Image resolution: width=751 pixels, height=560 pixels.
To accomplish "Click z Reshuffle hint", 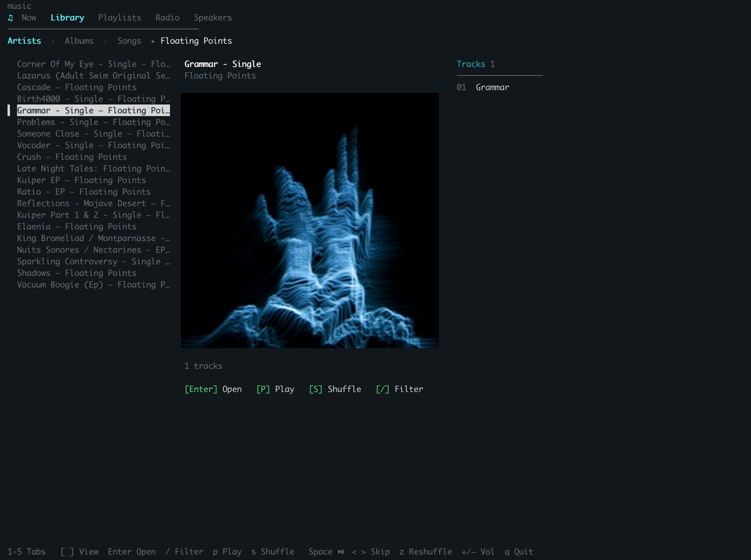I will tap(426, 552).
